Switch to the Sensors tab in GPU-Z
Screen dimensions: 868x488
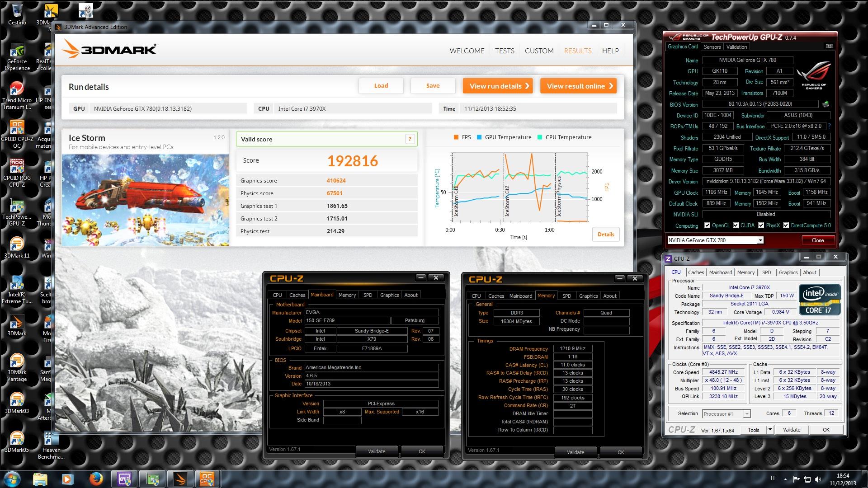pos(712,47)
